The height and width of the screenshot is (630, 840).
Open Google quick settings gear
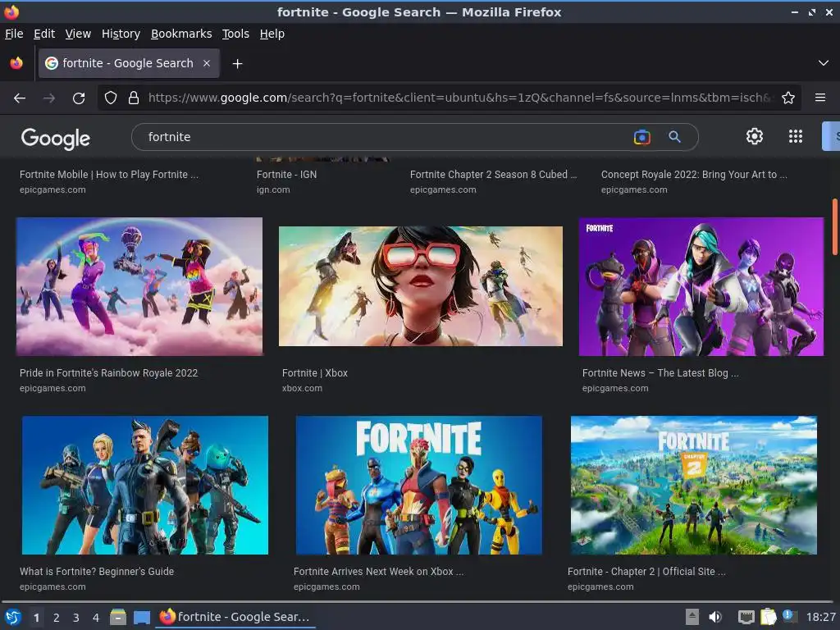coord(755,136)
